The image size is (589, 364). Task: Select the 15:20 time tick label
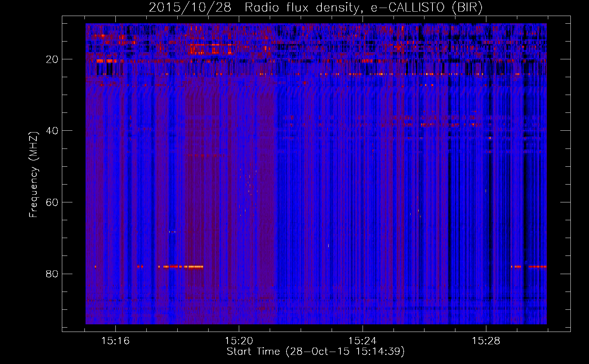[x=239, y=341]
